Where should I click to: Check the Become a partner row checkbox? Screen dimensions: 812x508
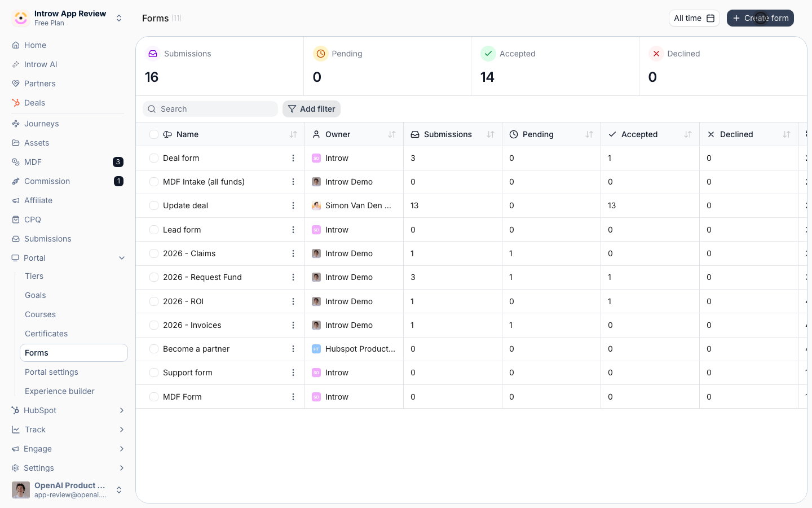click(154, 349)
